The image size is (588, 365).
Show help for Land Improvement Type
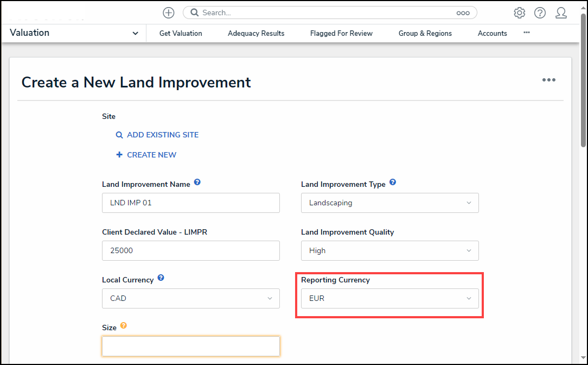[393, 182]
